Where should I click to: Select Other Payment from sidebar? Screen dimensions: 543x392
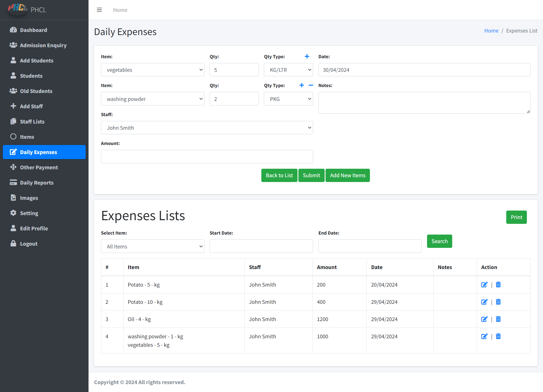coord(39,167)
